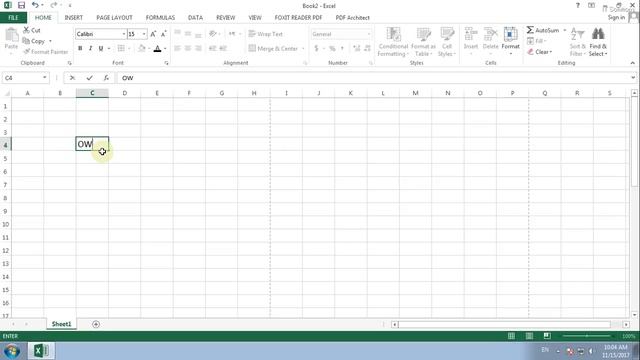Switch to the VIEW tab
Image resolution: width=640 pixels, height=360 pixels.
tap(255, 18)
